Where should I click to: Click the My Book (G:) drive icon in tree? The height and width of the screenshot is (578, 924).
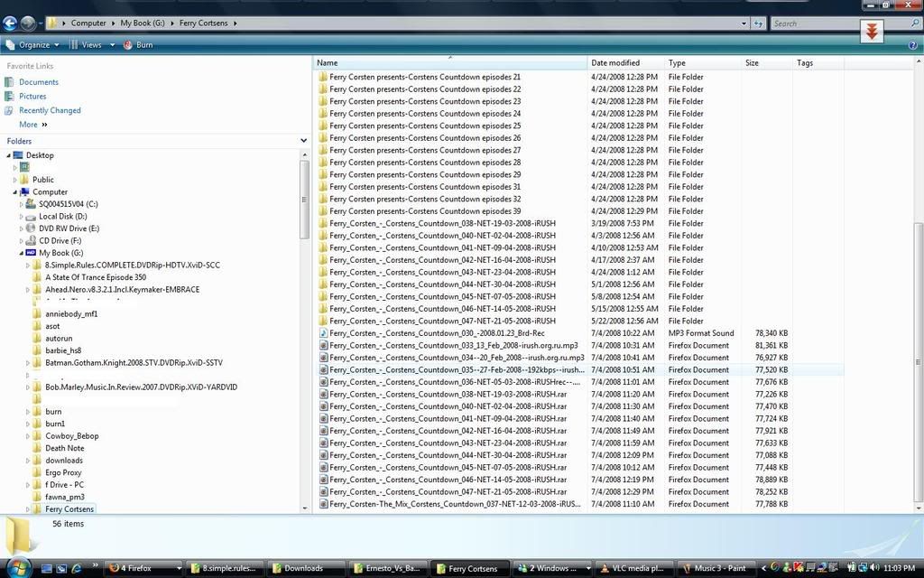(32, 253)
